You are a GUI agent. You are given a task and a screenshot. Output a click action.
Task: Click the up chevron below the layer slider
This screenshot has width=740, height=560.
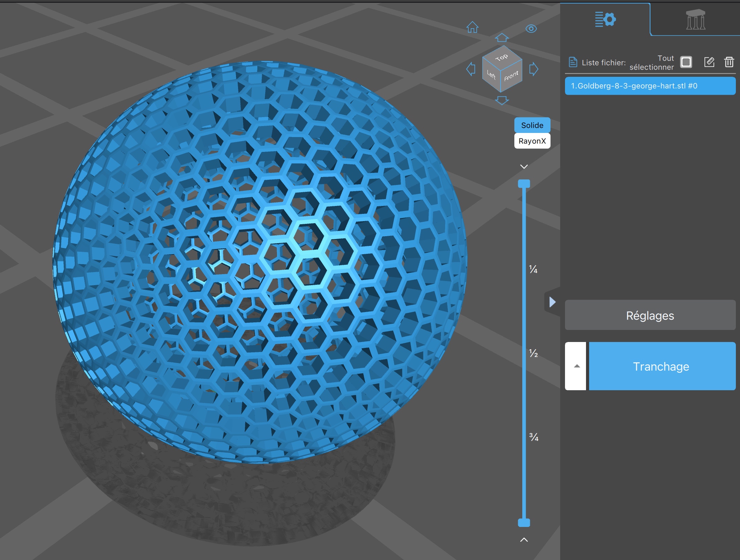pos(524,540)
